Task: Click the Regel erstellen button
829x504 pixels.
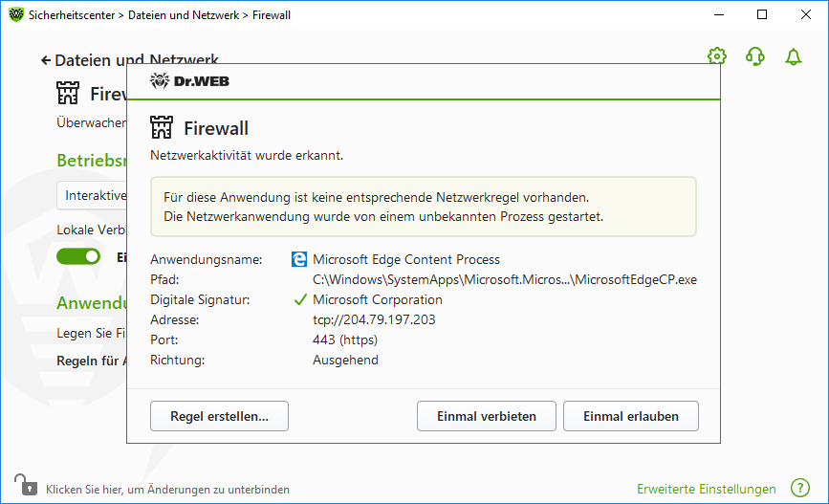Action: (x=219, y=416)
